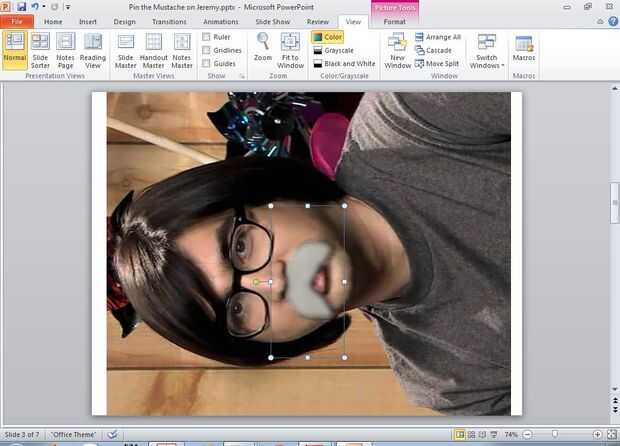Open Switch Windows dropdown
The height and width of the screenshot is (446, 620).
click(x=487, y=50)
